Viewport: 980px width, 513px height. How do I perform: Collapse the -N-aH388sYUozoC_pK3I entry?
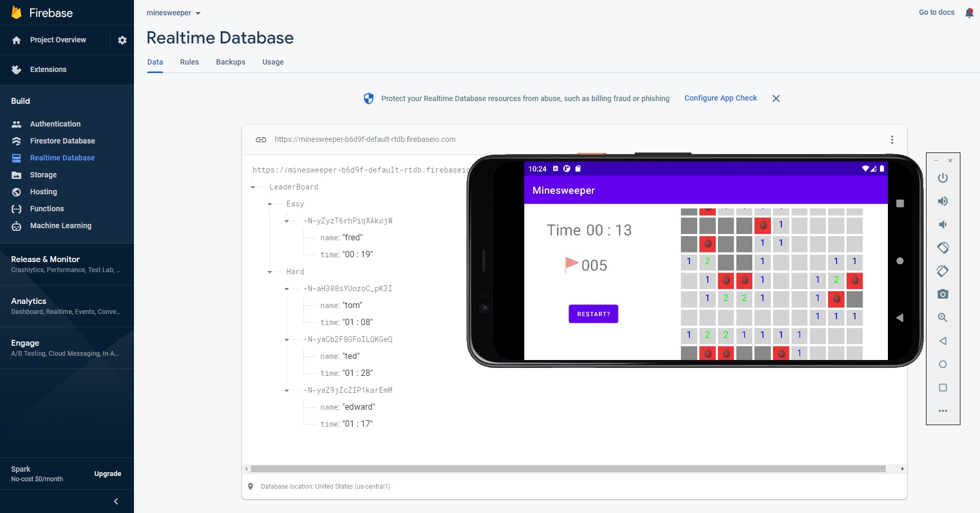[x=287, y=289]
